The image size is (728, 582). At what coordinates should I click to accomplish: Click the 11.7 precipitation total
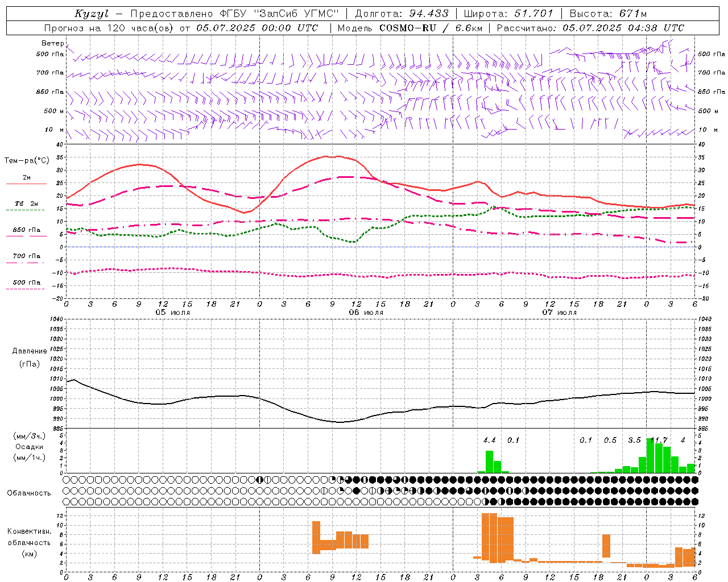(x=659, y=440)
